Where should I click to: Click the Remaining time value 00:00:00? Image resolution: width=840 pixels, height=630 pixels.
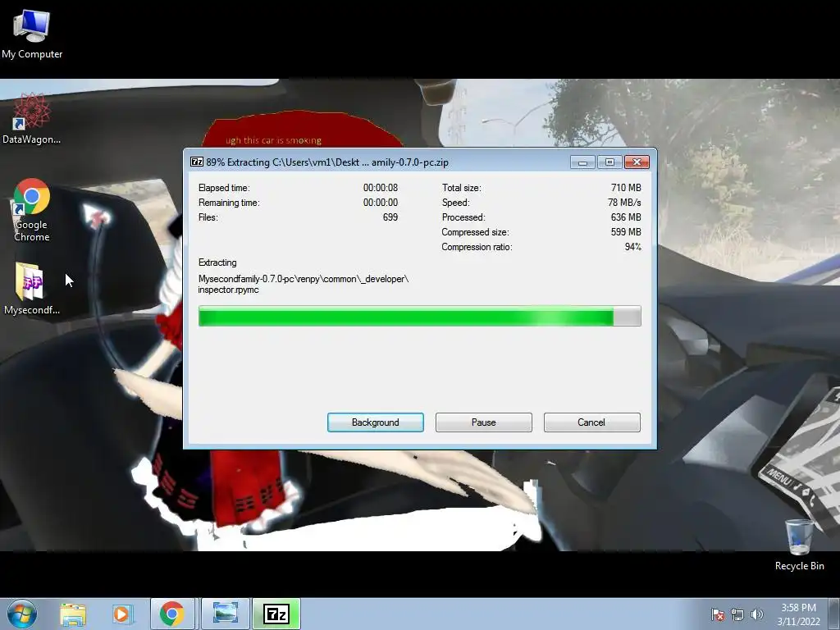pos(381,203)
